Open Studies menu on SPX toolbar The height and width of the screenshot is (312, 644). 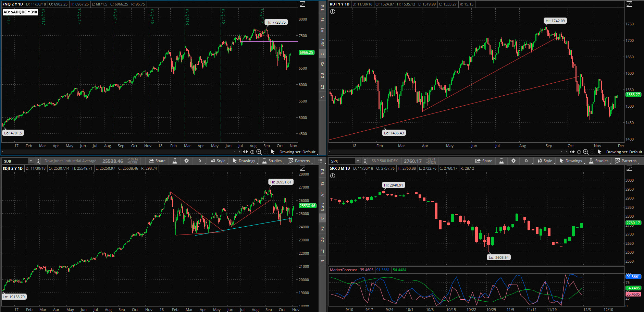599,161
